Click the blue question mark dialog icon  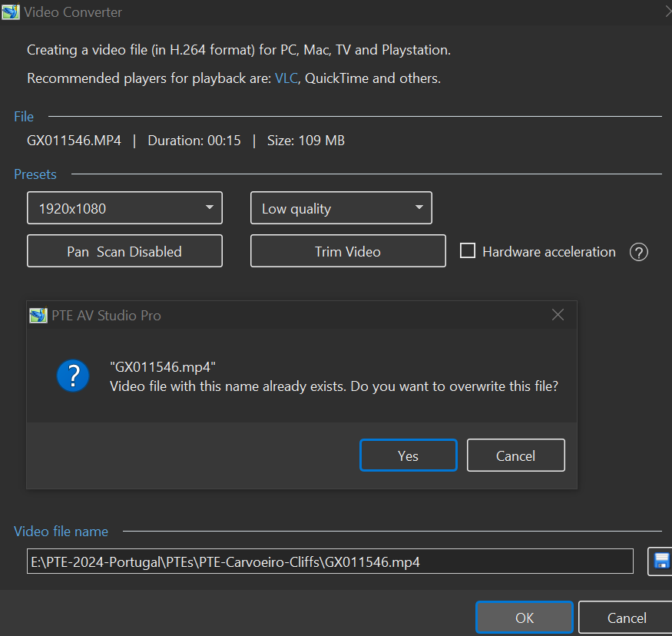73,376
